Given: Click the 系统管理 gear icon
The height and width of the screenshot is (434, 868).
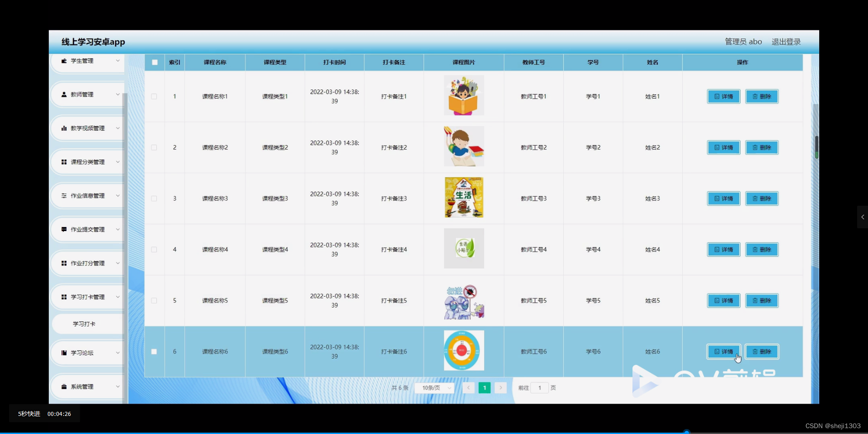Looking at the screenshot, I should point(63,387).
